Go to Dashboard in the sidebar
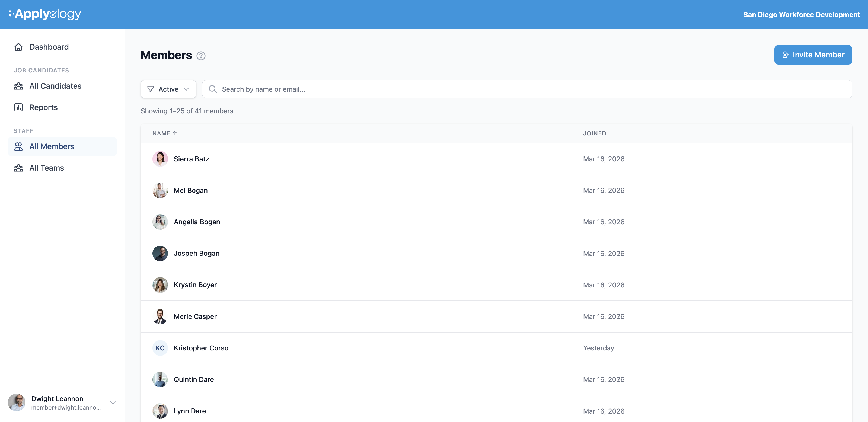 (62, 47)
